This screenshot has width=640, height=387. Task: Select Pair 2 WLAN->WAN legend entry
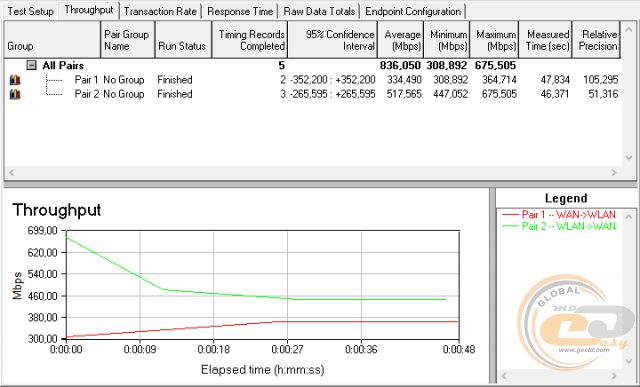click(x=559, y=226)
